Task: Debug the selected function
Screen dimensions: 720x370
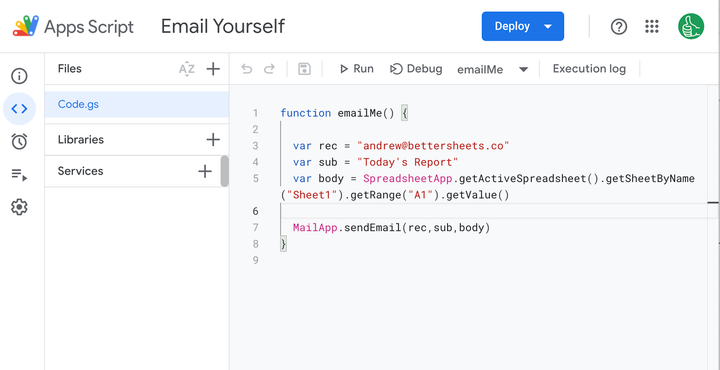Action: coord(416,69)
